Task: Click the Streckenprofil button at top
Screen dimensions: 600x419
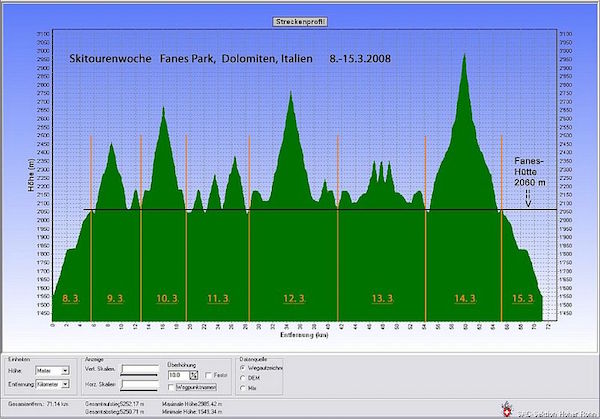Action: coord(300,22)
